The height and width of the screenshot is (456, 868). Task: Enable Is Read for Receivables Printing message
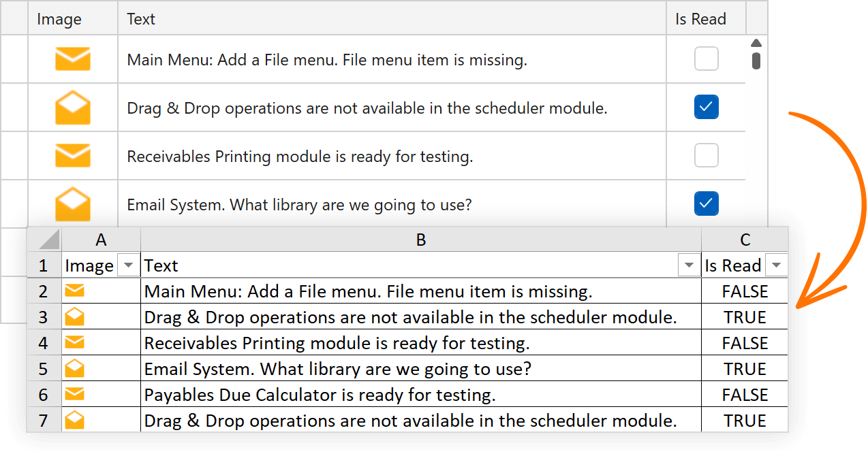point(707,155)
